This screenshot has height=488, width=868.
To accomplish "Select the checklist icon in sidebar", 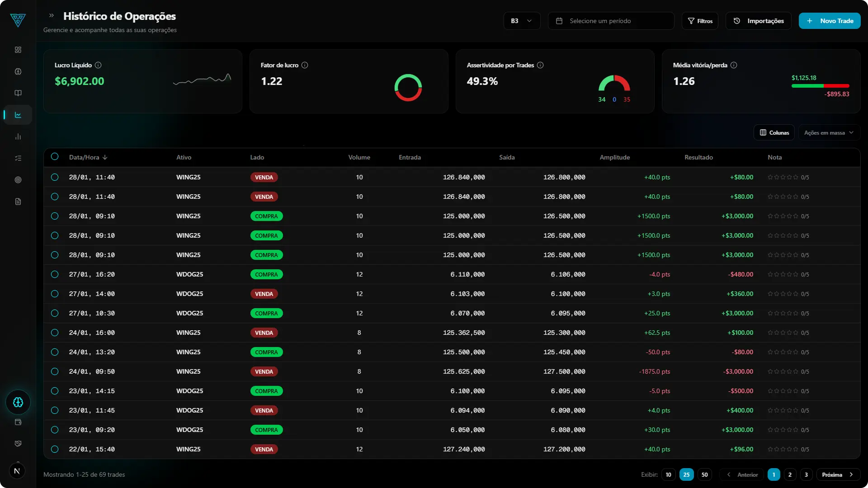I will point(18,158).
